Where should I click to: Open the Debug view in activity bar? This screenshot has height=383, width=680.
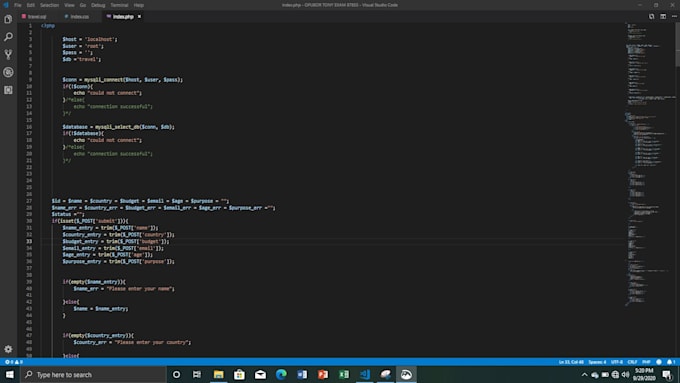[x=8, y=72]
